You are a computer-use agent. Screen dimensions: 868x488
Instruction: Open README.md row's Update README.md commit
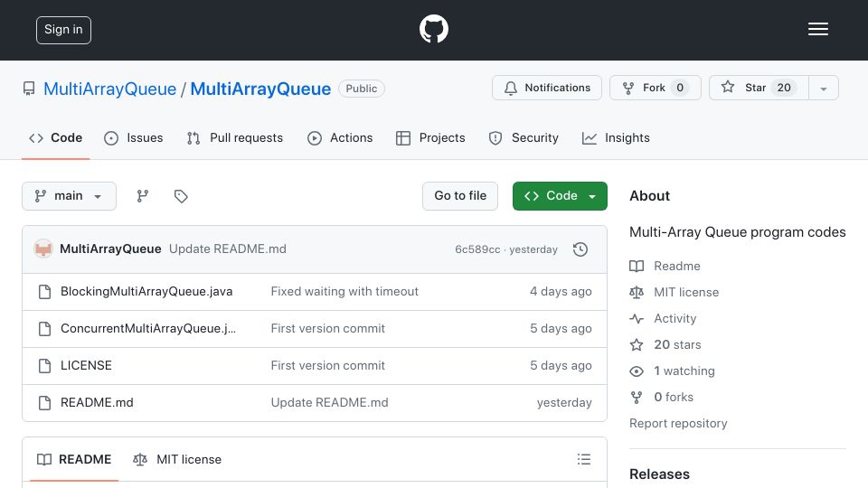(x=329, y=403)
